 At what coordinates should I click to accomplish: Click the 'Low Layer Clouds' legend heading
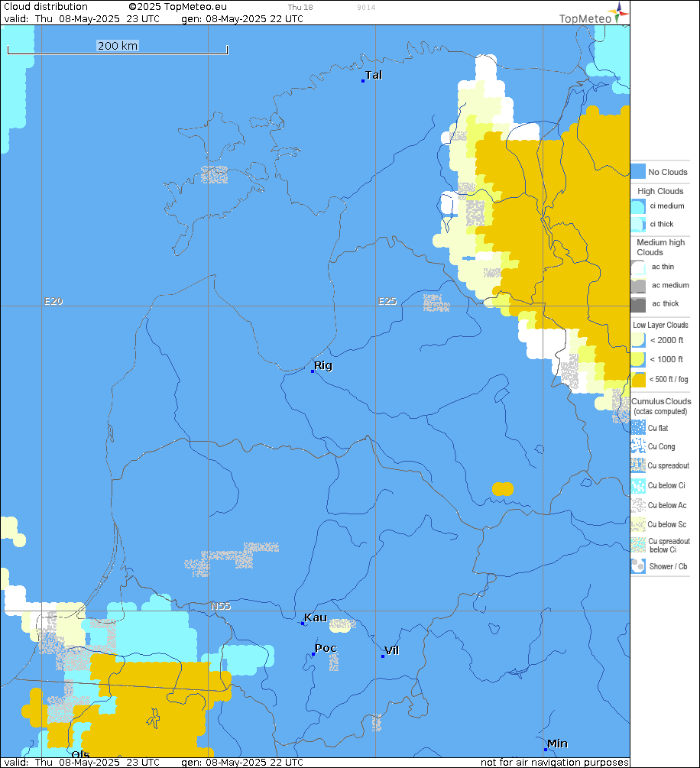click(660, 325)
